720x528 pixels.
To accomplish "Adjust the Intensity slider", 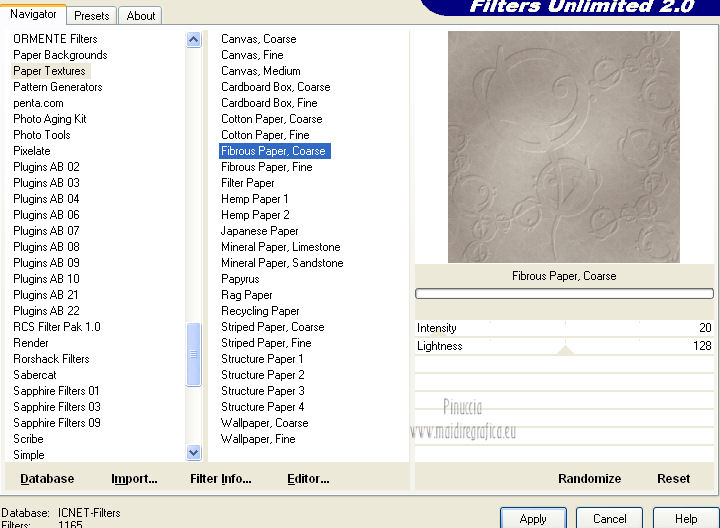I will pyautogui.click(x=564, y=328).
